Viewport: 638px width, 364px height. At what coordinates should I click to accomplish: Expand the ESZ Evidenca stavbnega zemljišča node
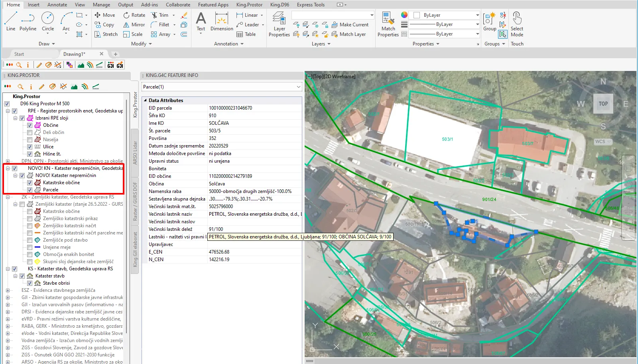(x=8, y=290)
